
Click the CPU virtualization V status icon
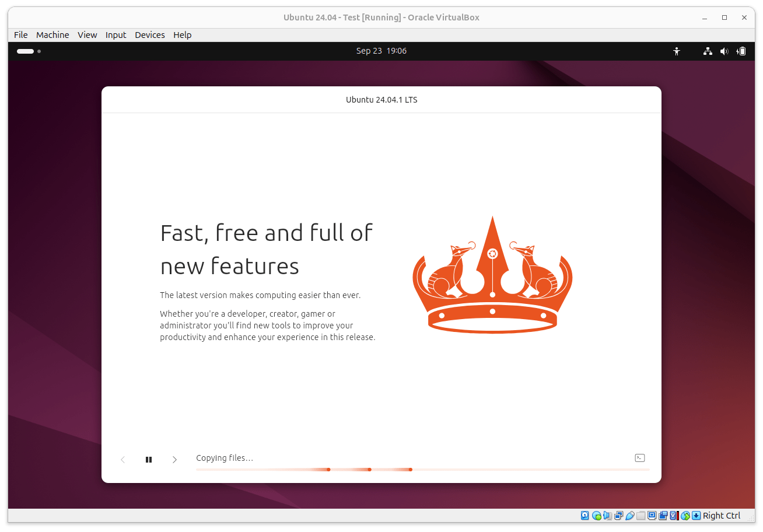click(674, 516)
